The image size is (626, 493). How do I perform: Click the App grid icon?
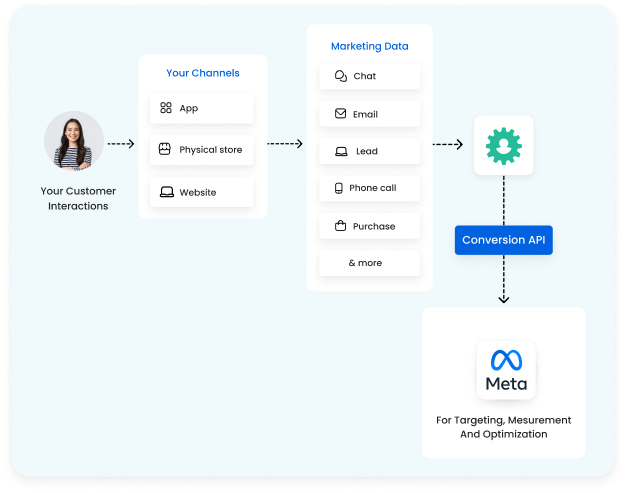(166, 108)
